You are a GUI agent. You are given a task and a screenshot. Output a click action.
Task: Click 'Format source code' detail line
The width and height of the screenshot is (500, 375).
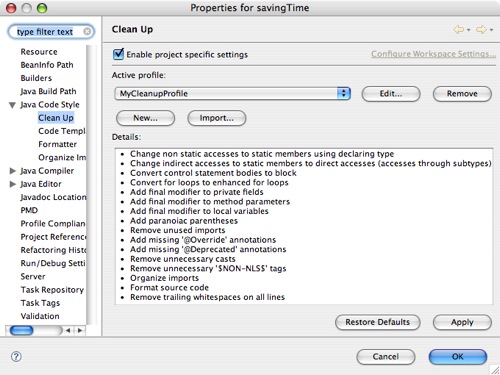point(169,288)
